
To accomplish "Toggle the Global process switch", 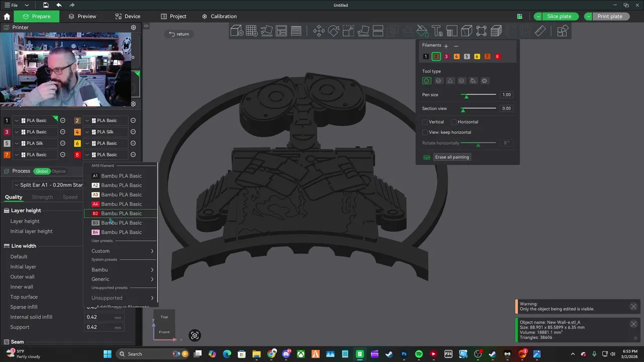I will [42, 171].
